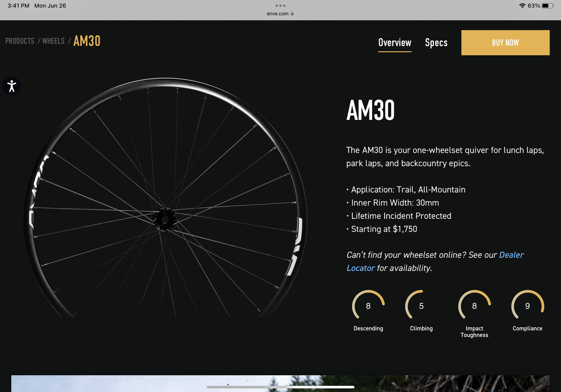
Task: Switch to the Overview tab
Action: 395,43
